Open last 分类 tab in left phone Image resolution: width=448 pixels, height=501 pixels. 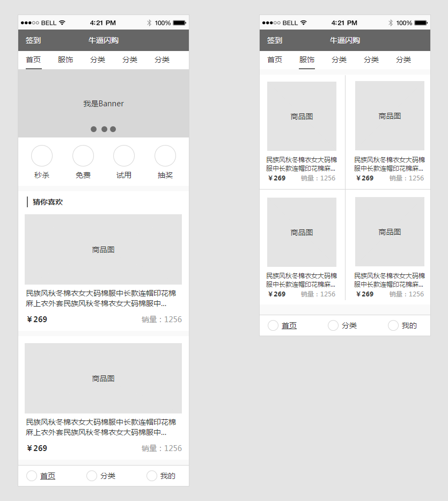click(162, 60)
